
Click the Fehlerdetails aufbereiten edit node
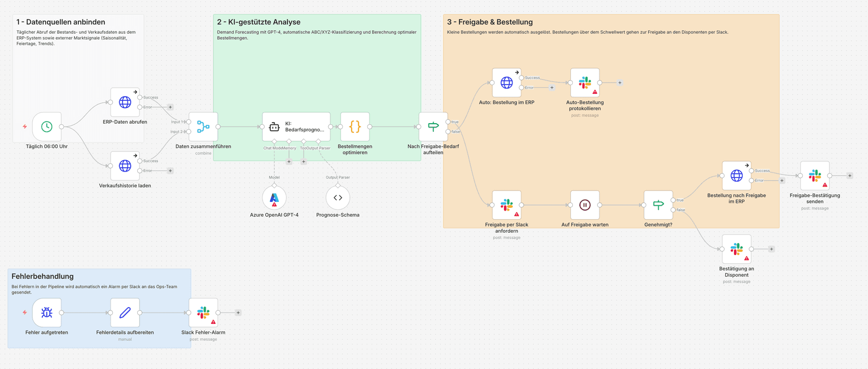point(125,313)
